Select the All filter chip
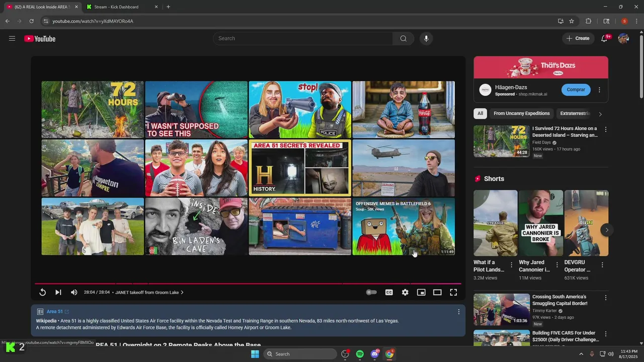The image size is (644, 362). coord(480,114)
